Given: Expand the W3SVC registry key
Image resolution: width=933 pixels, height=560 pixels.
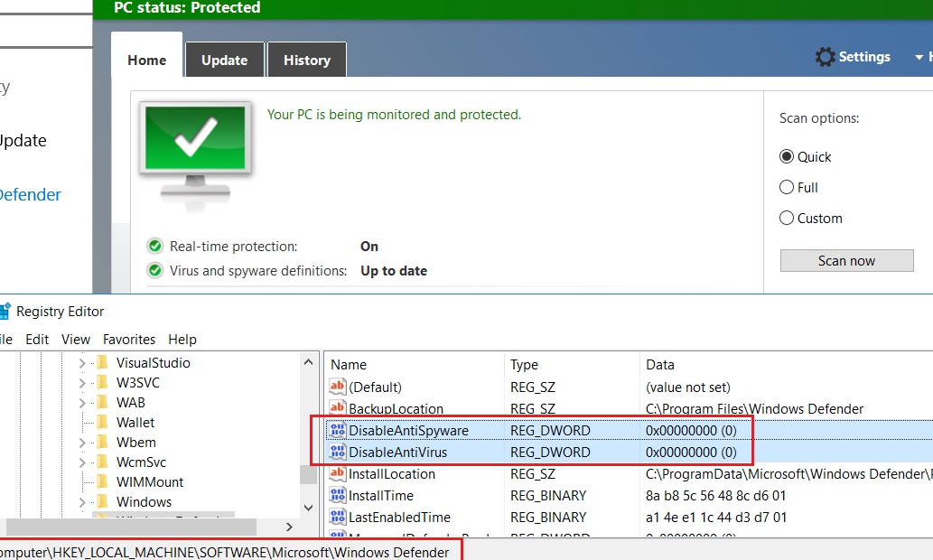Looking at the screenshot, I should click(82, 383).
